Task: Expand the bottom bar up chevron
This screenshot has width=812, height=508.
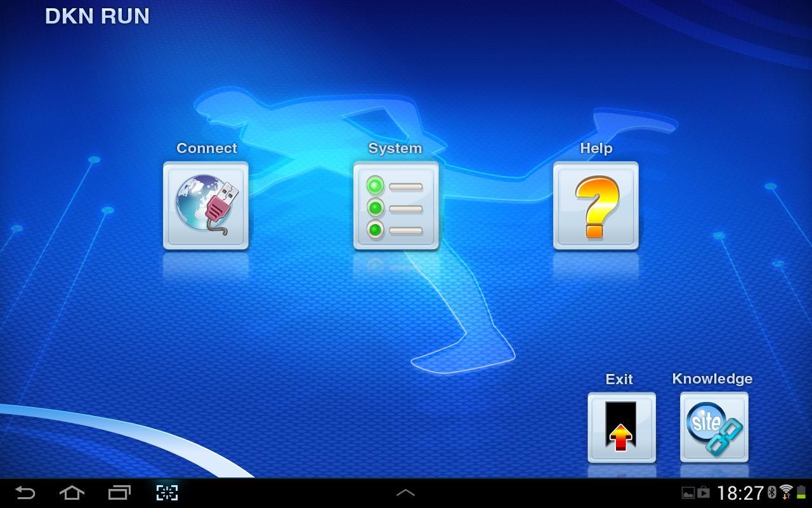Action: tap(405, 493)
